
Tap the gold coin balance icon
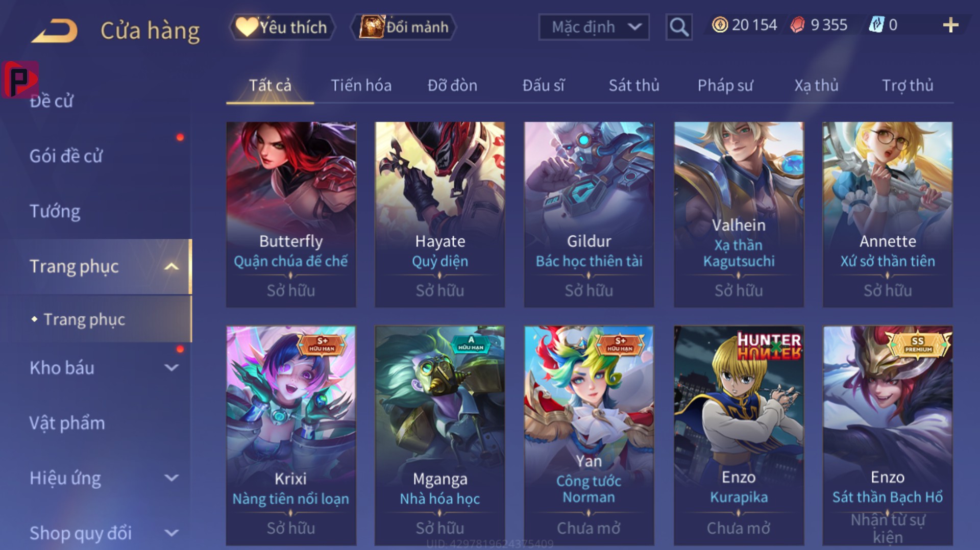tap(720, 25)
